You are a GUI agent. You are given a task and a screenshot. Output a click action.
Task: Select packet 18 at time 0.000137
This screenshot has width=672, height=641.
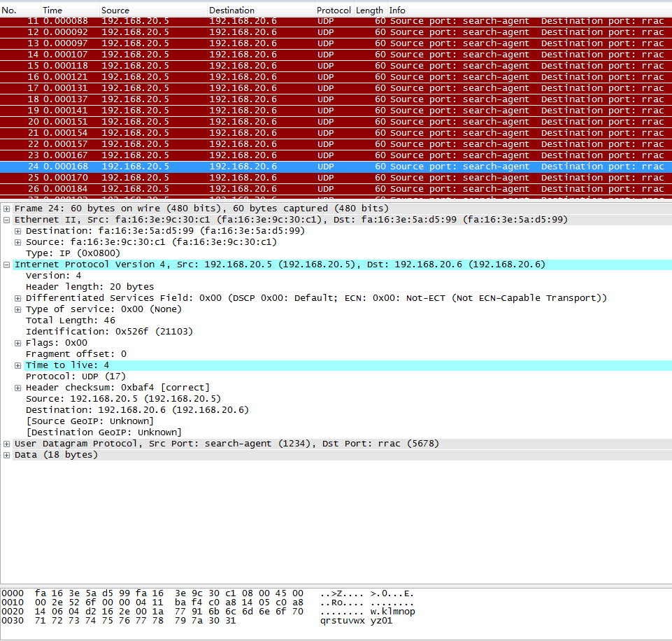coord(336,99)
